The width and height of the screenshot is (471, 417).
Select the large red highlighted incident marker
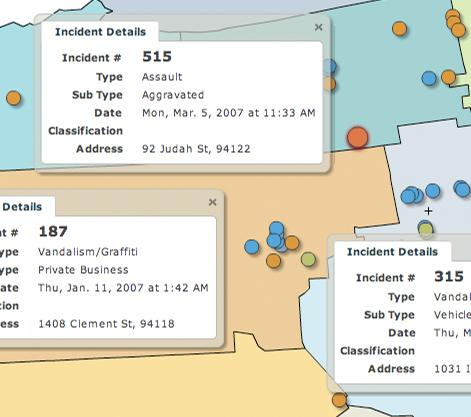point(357,137)
